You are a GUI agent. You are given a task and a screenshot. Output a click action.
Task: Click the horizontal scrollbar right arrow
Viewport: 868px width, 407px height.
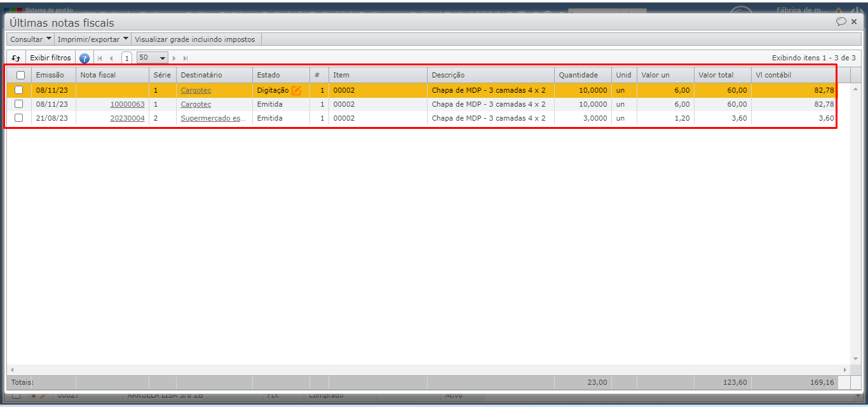point(844,370)
